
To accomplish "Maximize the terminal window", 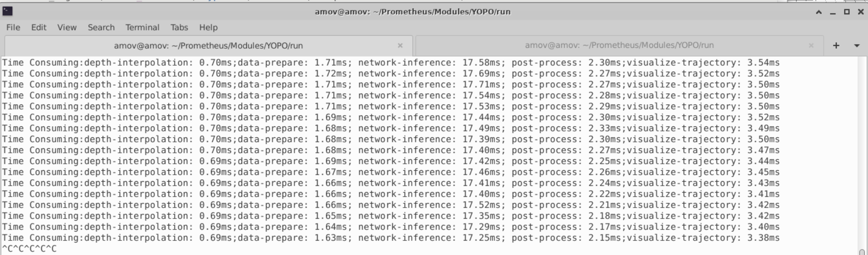I will click(846, 12).
